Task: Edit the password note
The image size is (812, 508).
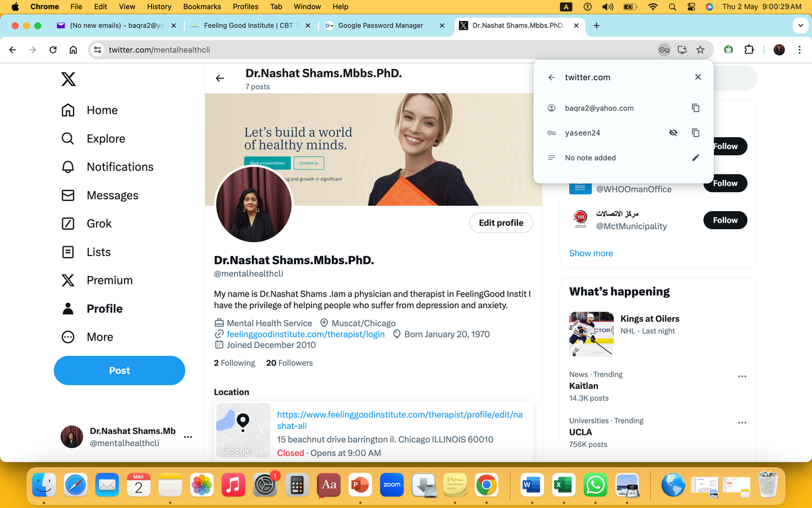Action: 696,158
